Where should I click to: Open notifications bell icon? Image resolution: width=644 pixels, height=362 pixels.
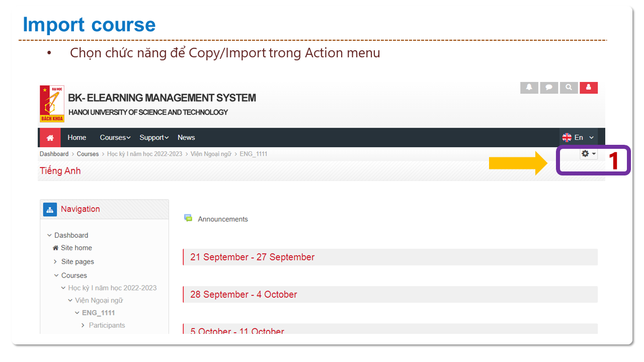529,87
